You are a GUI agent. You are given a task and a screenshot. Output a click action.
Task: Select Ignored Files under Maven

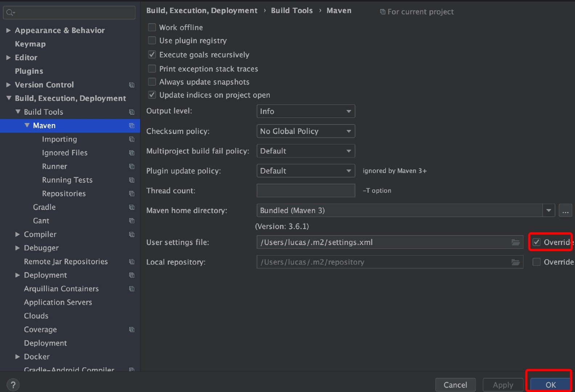click(x=65, y=153)
